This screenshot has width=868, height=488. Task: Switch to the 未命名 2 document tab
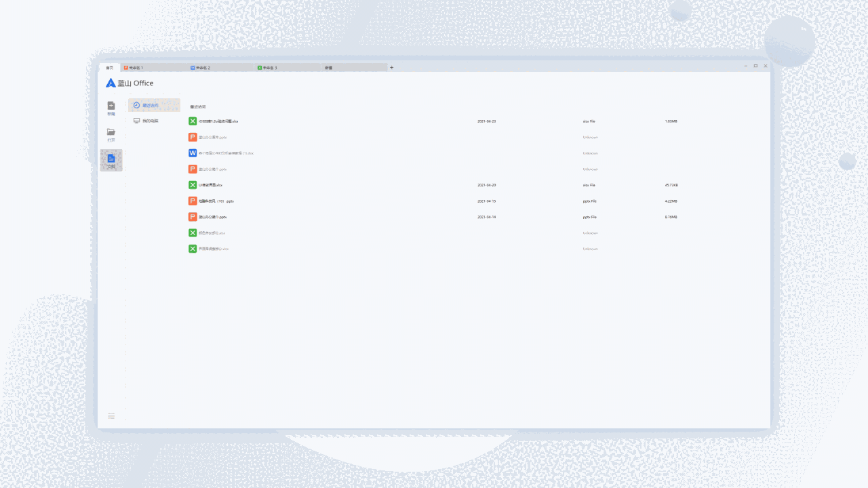tap(221, 68)
